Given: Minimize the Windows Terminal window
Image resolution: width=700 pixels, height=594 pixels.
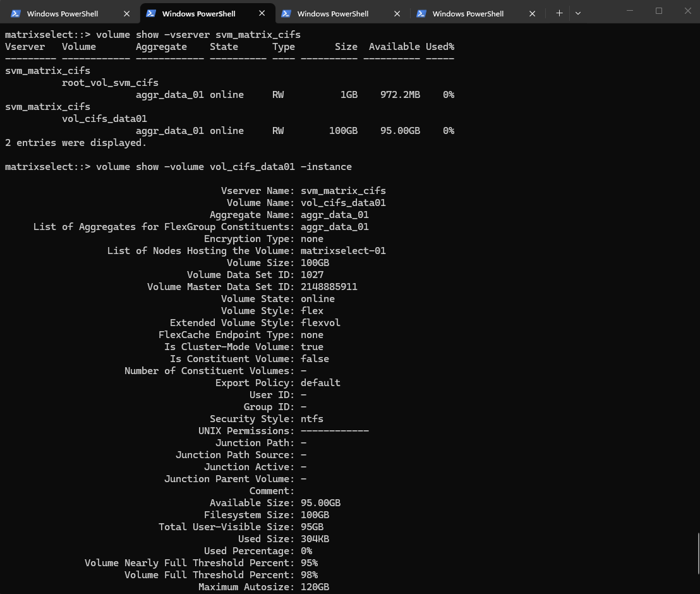Looking at the screenshot, I should point(630,11).
